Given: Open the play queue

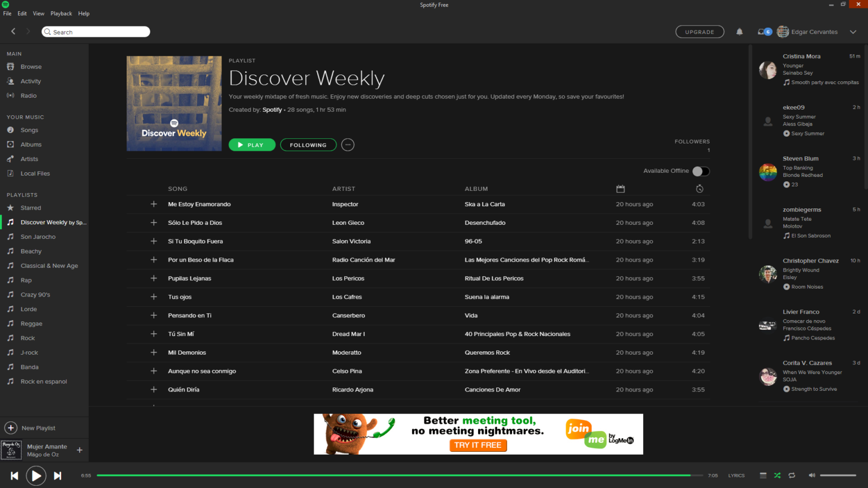Looking at the screenshot, I should click(762, 475).
